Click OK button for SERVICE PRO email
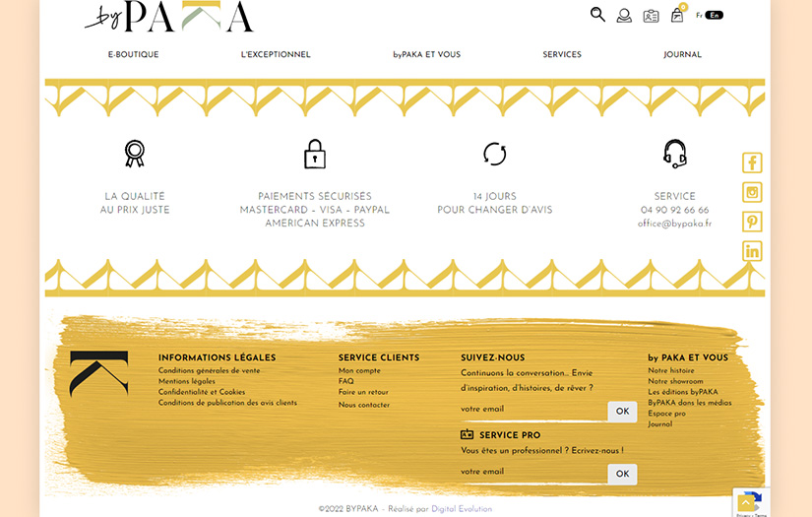The height and width of the screenshot is (517, 812). tap(622, 474)
